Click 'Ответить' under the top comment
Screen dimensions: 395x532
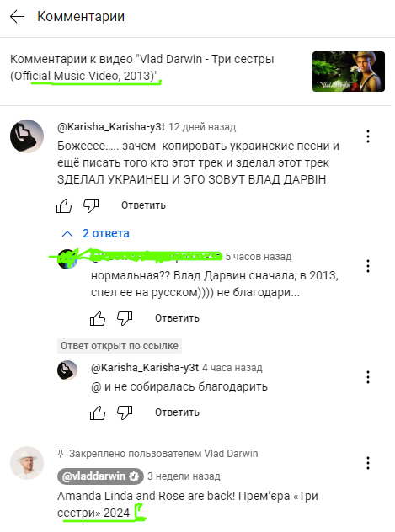coord(143,205)
